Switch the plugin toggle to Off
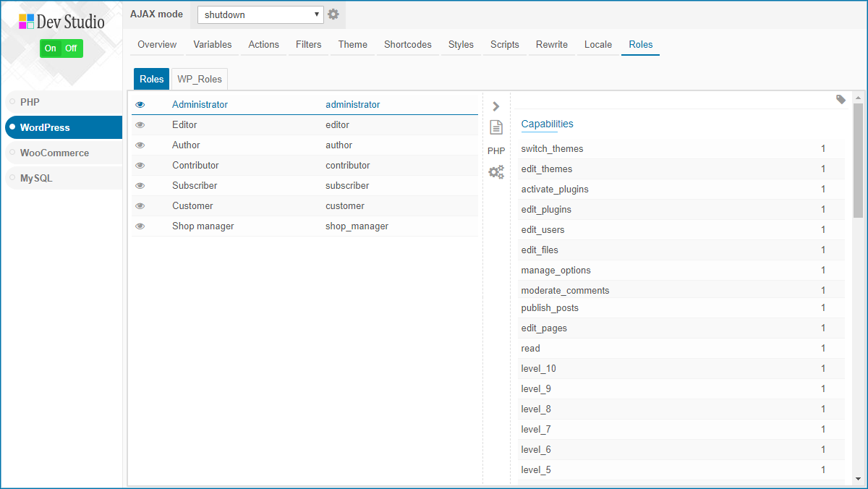The image size is (868, 489). point(71,48)
